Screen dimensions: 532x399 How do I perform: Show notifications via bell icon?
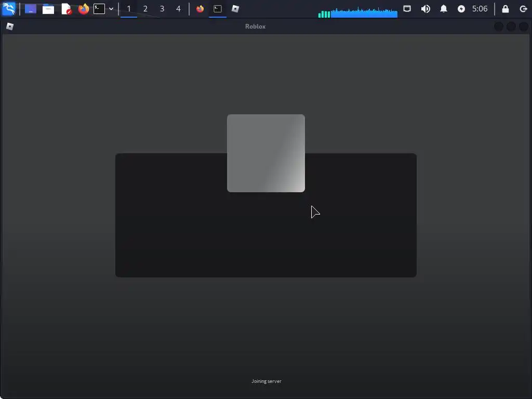(x=444, y=9)
